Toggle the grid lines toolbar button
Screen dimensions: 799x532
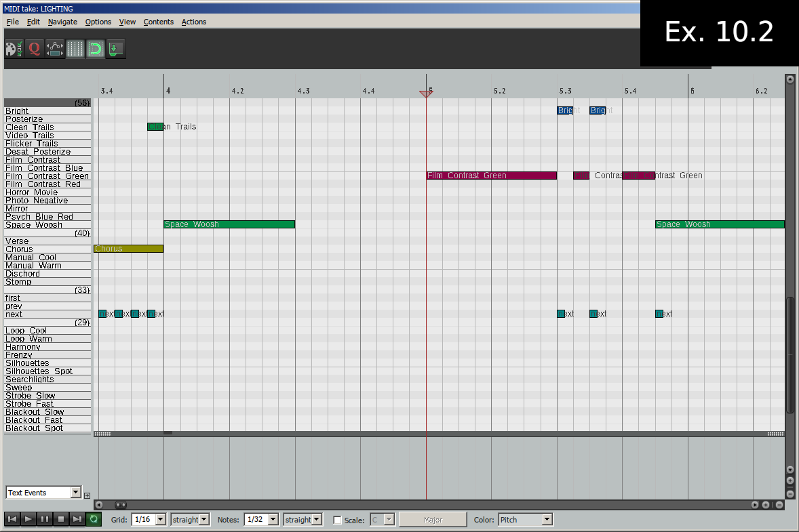(75, 49)
